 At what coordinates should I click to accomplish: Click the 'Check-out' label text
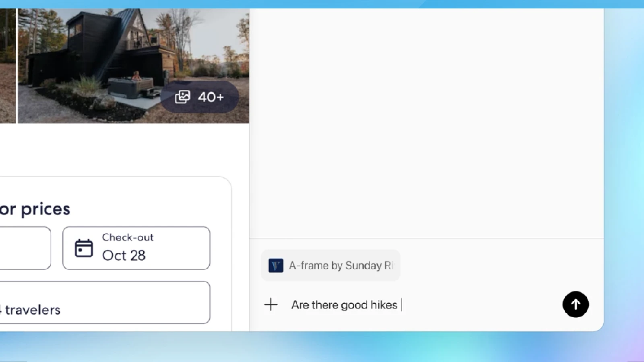[x=128, y=237]
